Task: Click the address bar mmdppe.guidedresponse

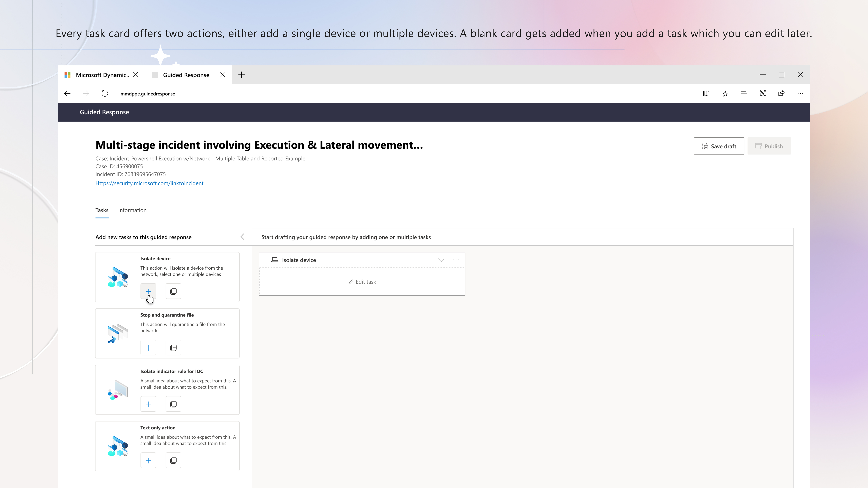Action: click(x=148, y=94)
